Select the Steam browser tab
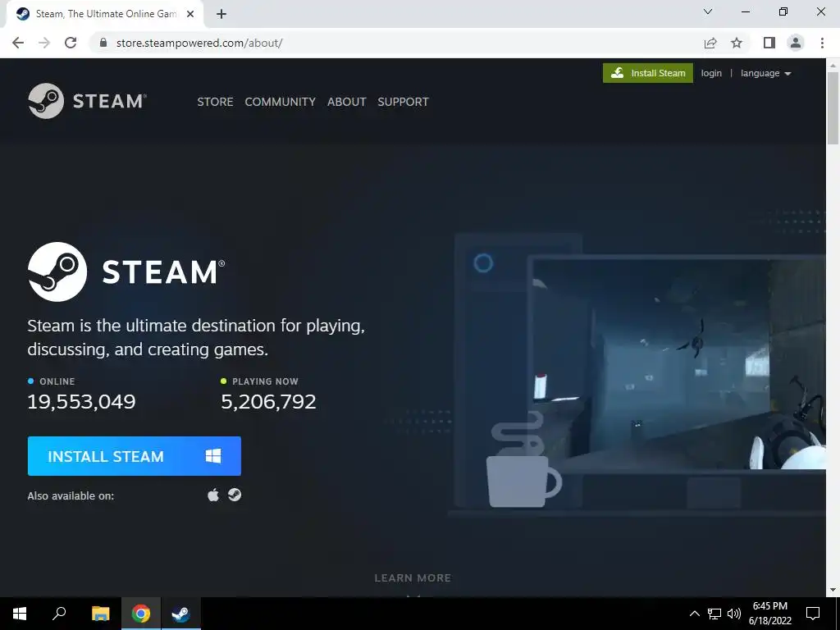 pyautogui.click(x=104, y=14)
